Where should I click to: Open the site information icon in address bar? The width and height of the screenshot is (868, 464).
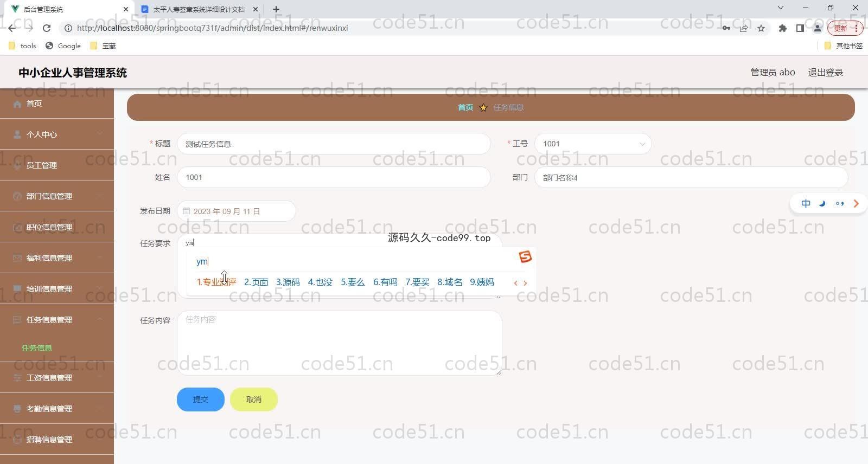(68, 28)
